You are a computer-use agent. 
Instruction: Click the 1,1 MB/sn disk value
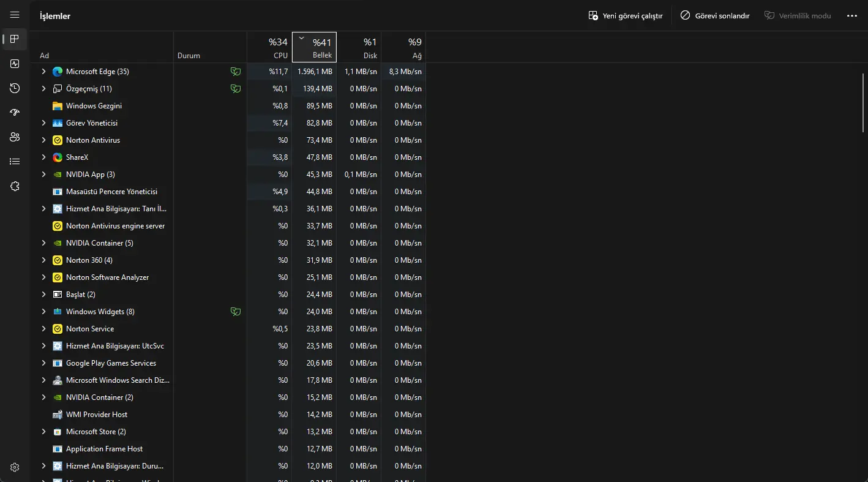(361, 72)
